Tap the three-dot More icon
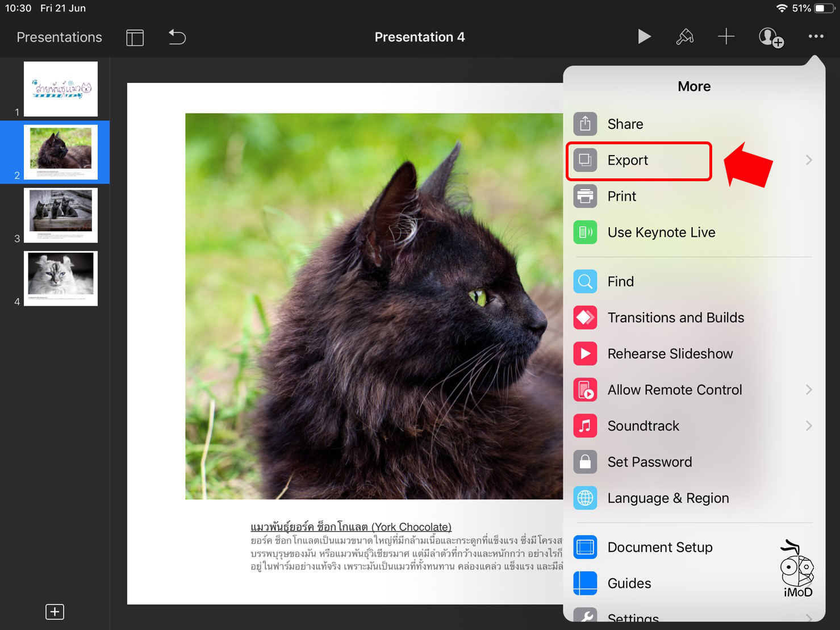This screenshot has height=630, width=840. click(816, 36)
